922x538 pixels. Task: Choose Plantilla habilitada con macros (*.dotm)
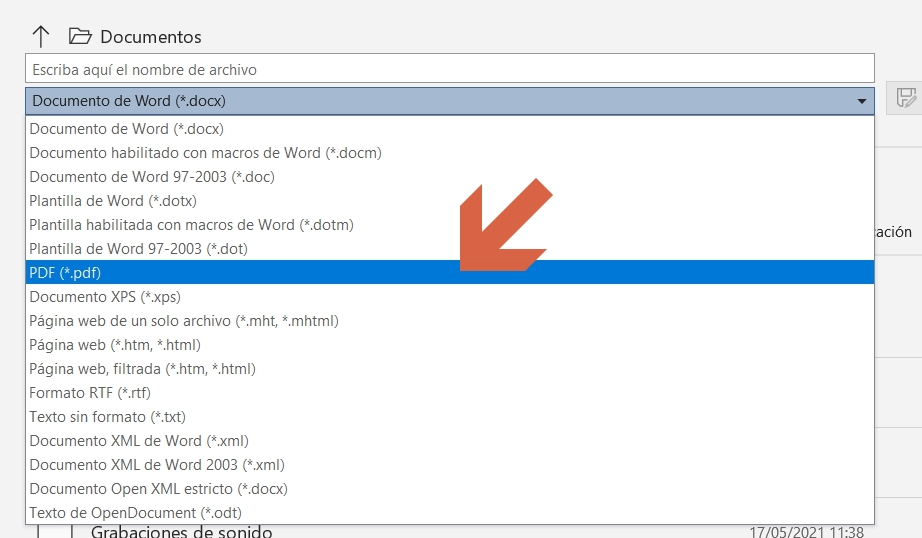450,225
